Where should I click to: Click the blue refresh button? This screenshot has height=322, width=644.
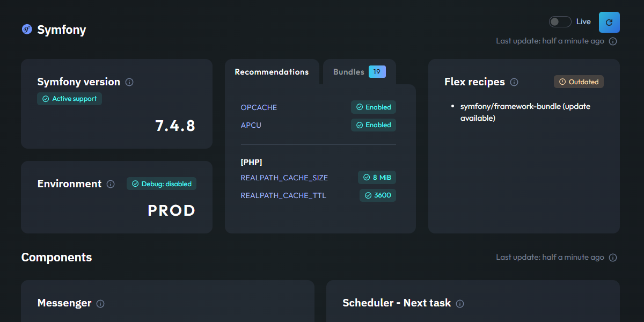pos(609,22)
